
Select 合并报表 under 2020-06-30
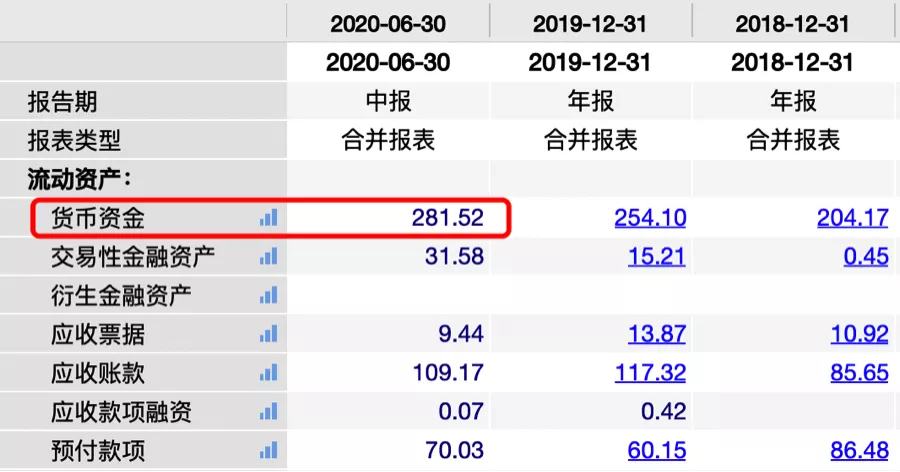pos(389,140)
